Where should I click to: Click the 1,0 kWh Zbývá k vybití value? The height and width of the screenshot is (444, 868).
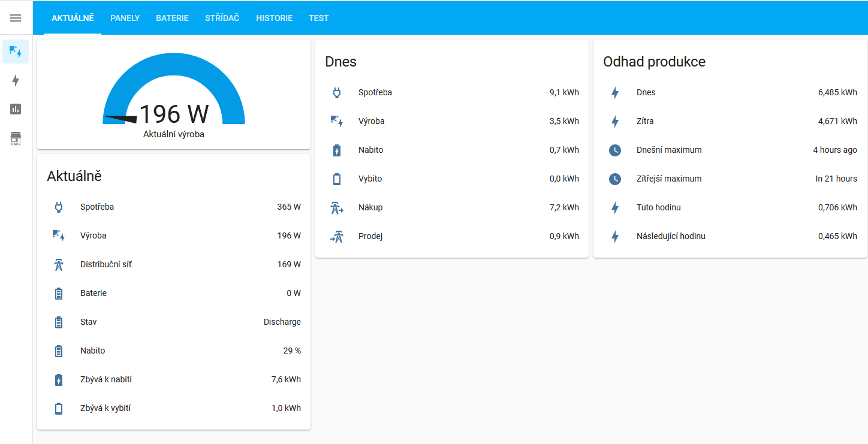click(x=286, y=409)
